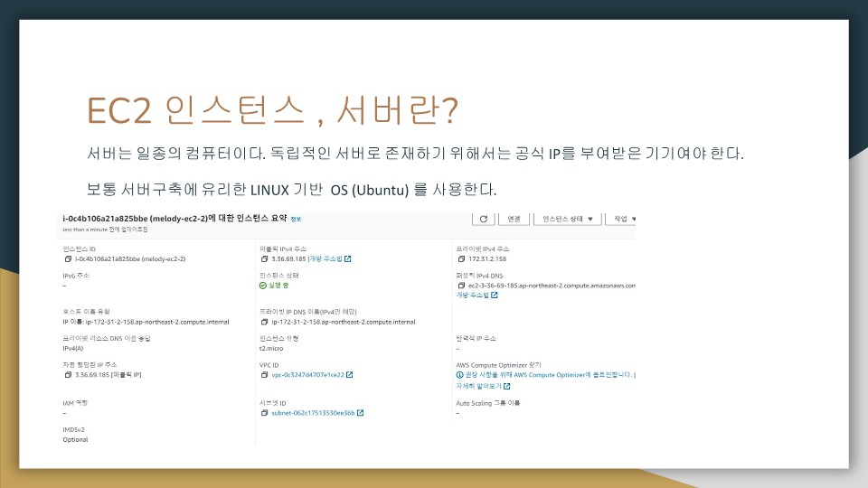Open the 작업 actions dropdown
The image size is (868, 488).
622,219
